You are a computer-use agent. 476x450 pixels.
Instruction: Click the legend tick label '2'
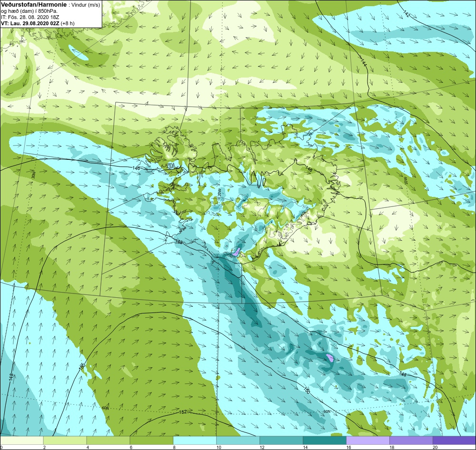44,447
